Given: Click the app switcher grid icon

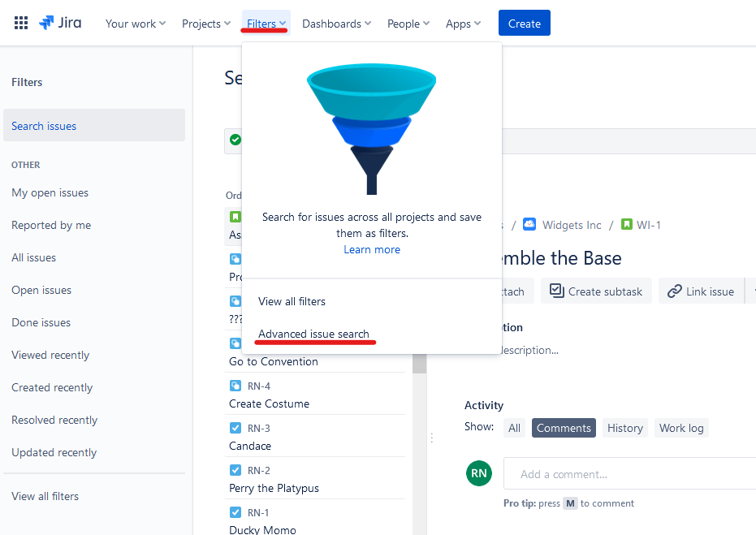Looking at the screenshot, I should (x=21, y=24).
